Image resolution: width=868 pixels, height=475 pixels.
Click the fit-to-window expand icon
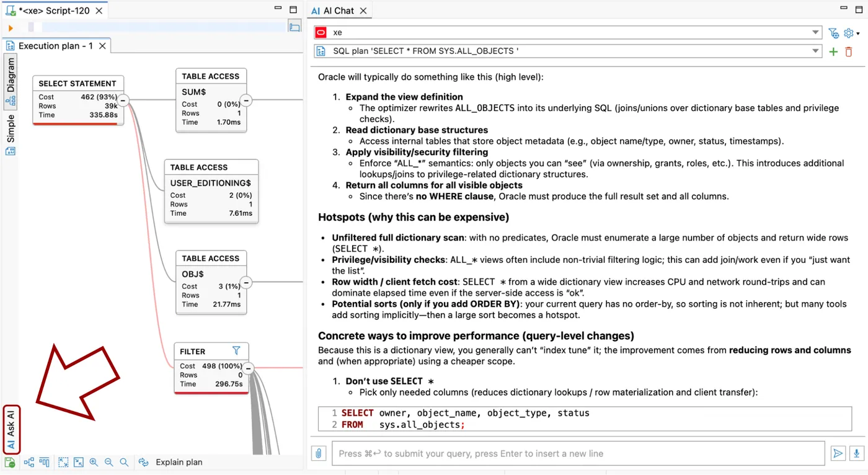tap(63, 462)
